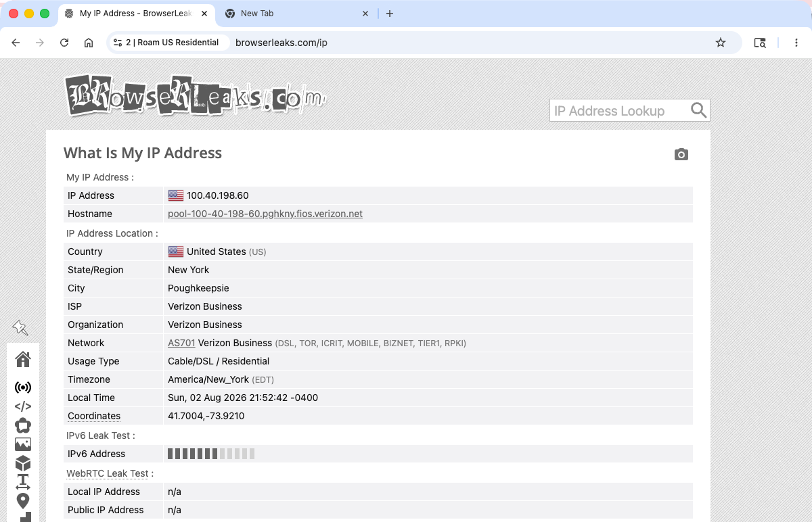Click the Cable/DSL / Residential usage value
This screenshot has height=522, width=812.
(219, 361)
